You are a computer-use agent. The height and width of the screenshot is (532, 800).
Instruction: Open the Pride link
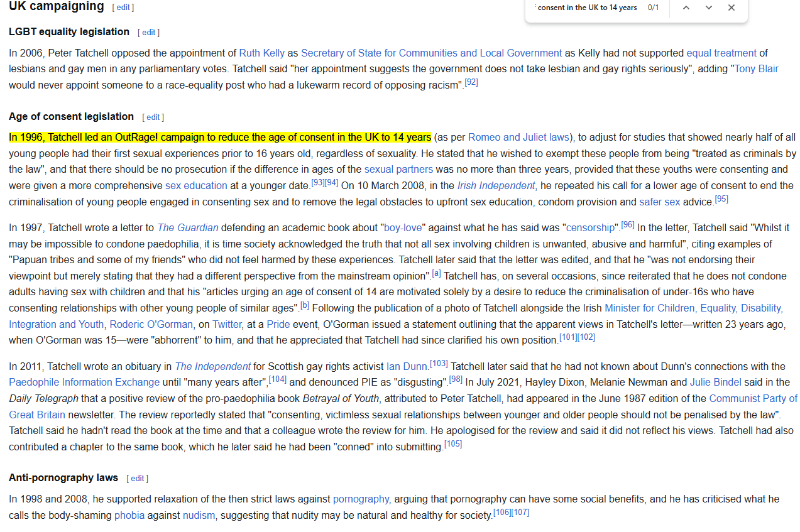click(x=278, y=325)
